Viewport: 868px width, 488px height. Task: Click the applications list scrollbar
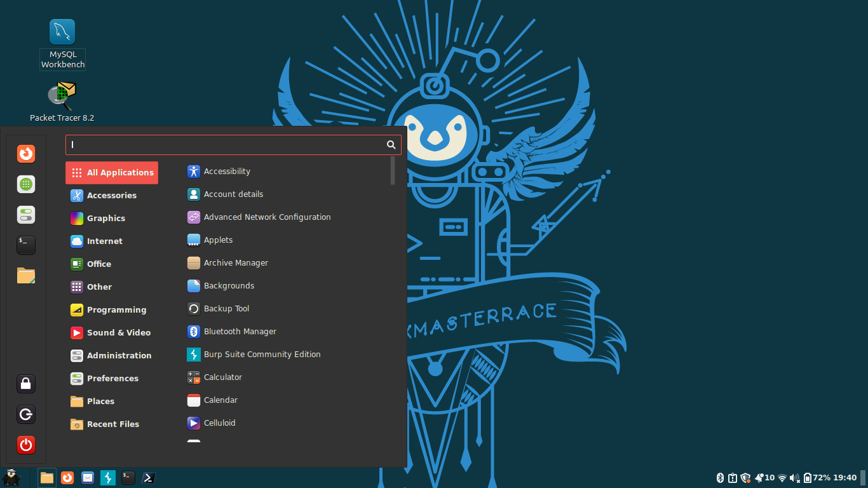393,170
